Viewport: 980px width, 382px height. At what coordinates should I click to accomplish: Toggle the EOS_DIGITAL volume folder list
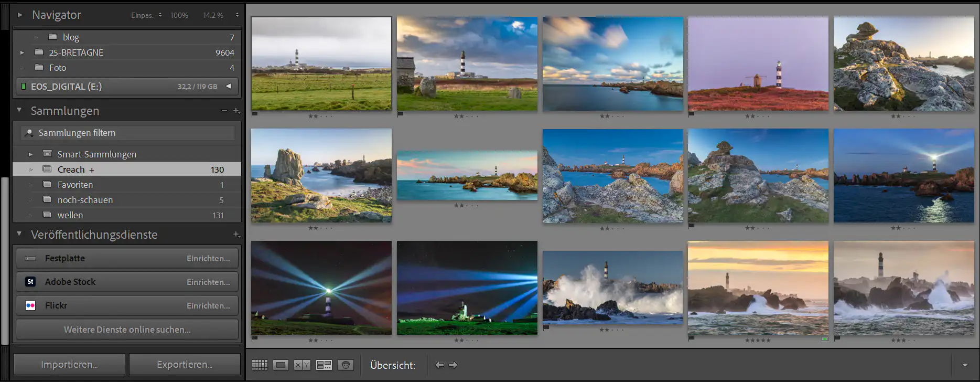(229, 87)
